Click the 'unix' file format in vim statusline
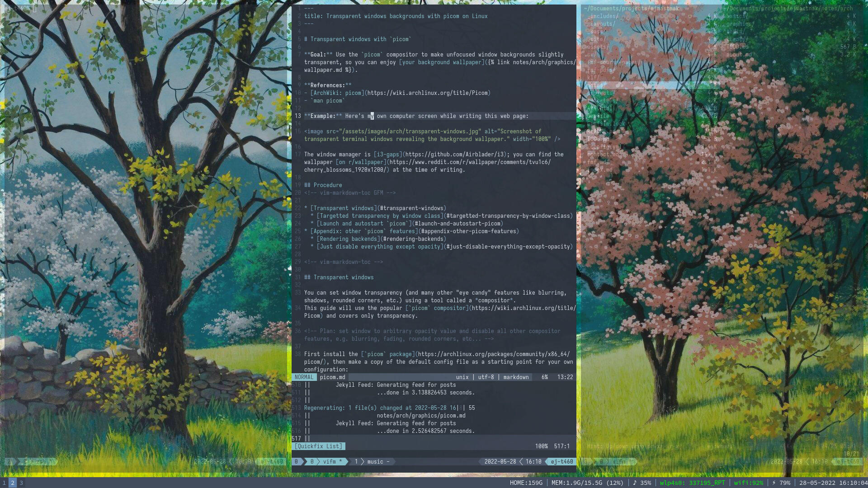The image size is (868, 488). (x=462, y=377)
